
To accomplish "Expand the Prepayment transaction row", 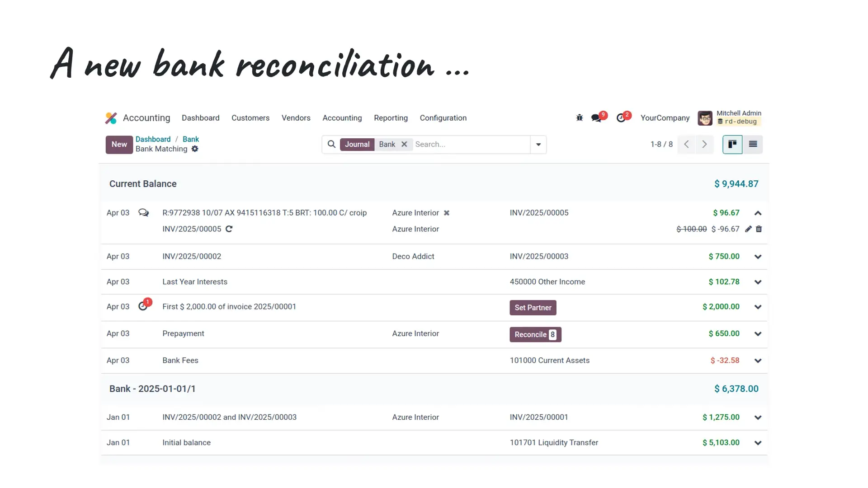I will [x=758, y=333].
